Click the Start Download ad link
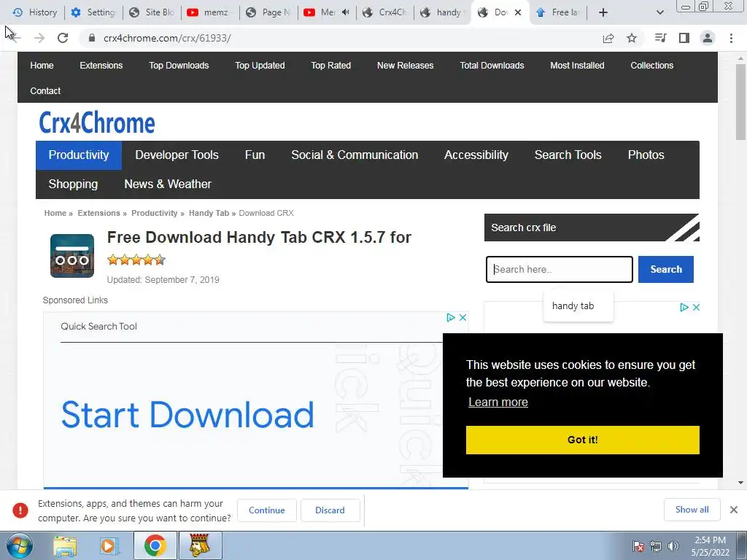 point(187,415)
